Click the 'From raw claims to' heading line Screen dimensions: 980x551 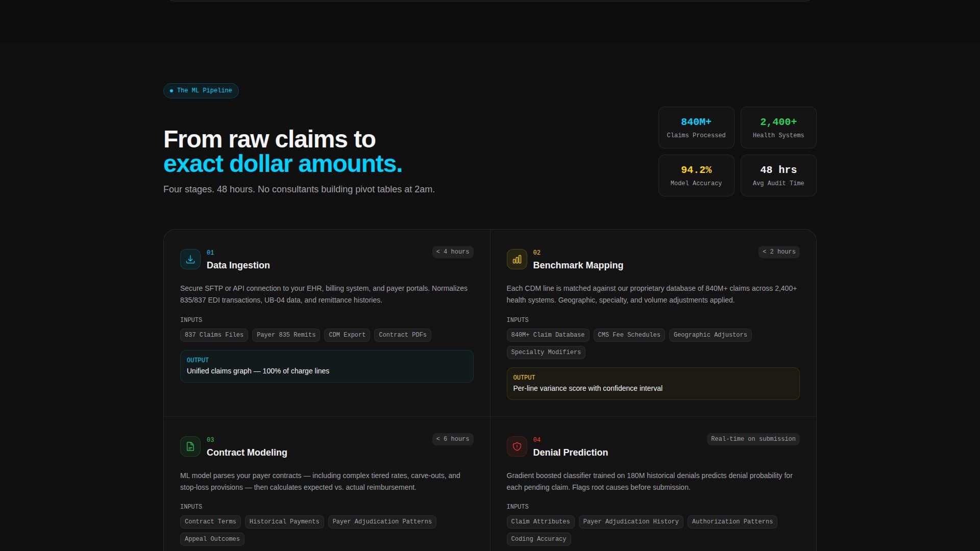269,139
